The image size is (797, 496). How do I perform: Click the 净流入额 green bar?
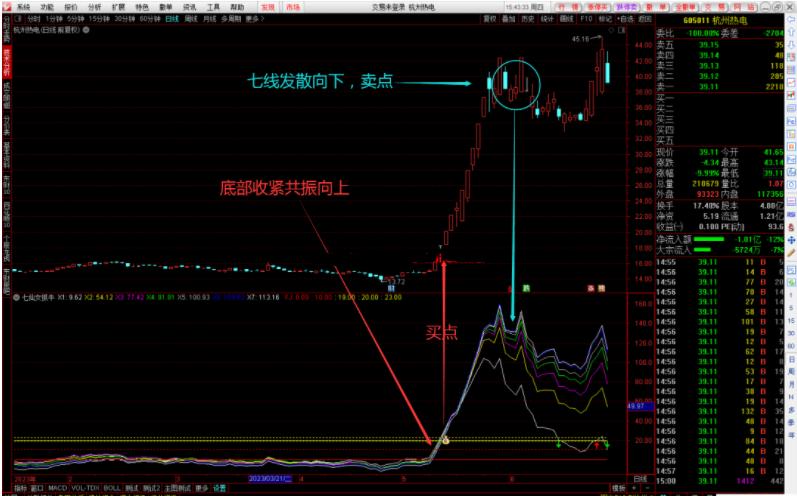pos(709,239)
